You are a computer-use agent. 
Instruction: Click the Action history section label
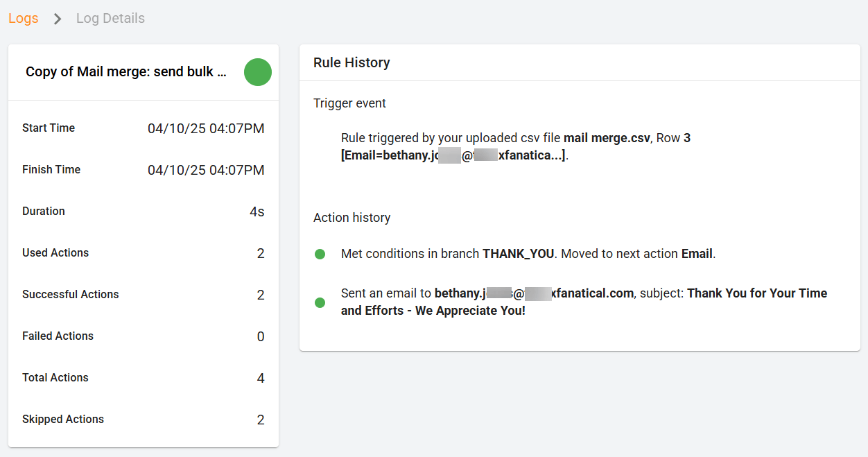point(351,218)
